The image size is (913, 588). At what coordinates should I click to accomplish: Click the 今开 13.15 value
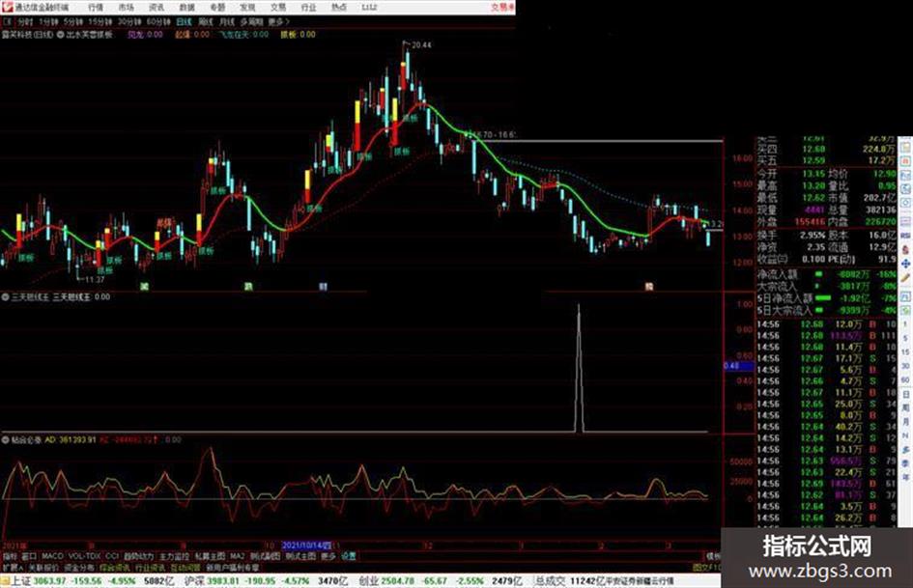coord(813,174)
